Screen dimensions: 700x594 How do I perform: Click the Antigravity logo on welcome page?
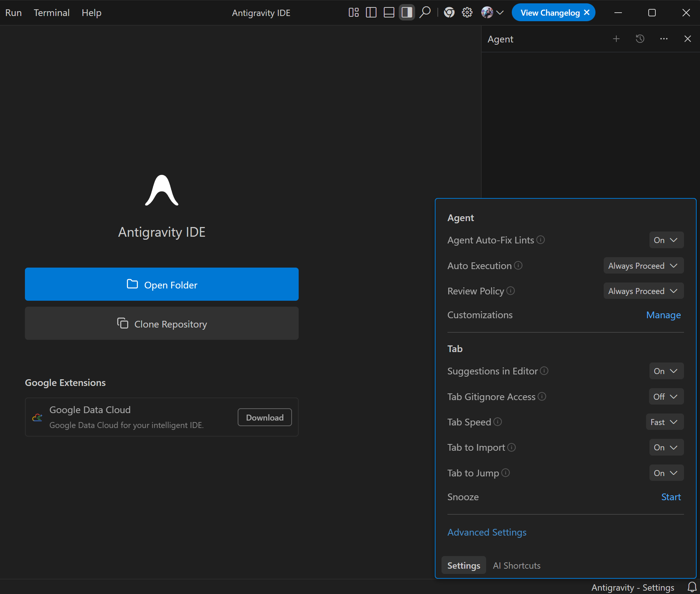[162, 190]
